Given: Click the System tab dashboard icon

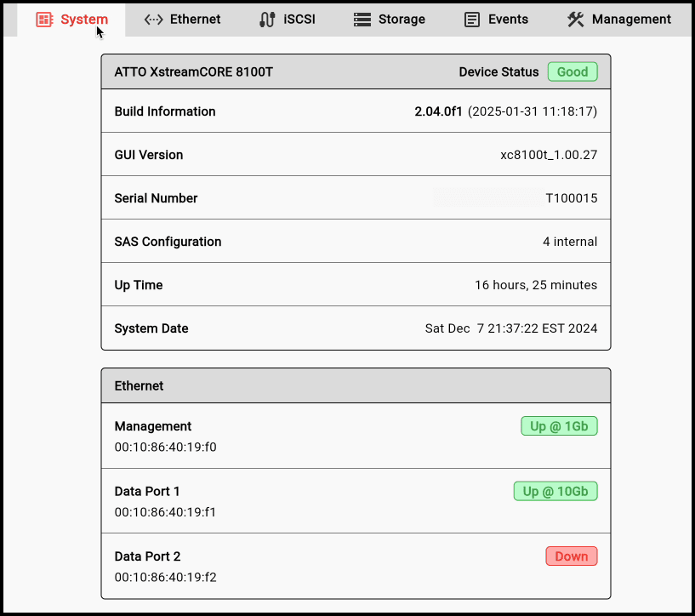Looking at the screenshot, I should (x=44, y=20).
